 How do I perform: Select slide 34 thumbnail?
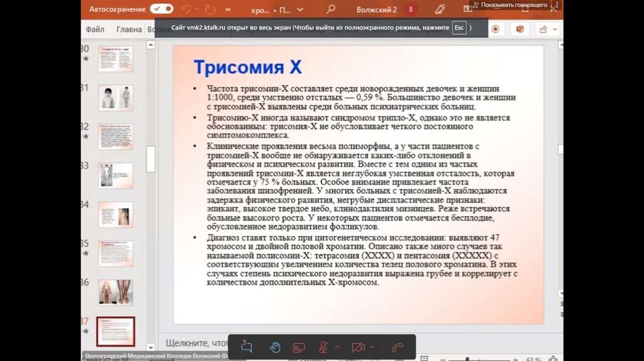[116, 215]
